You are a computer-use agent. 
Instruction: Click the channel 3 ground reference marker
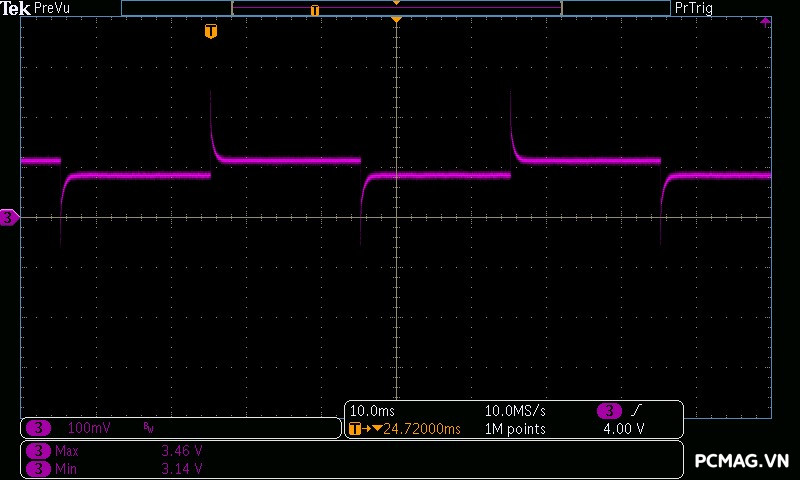click(x=9, y=217)
